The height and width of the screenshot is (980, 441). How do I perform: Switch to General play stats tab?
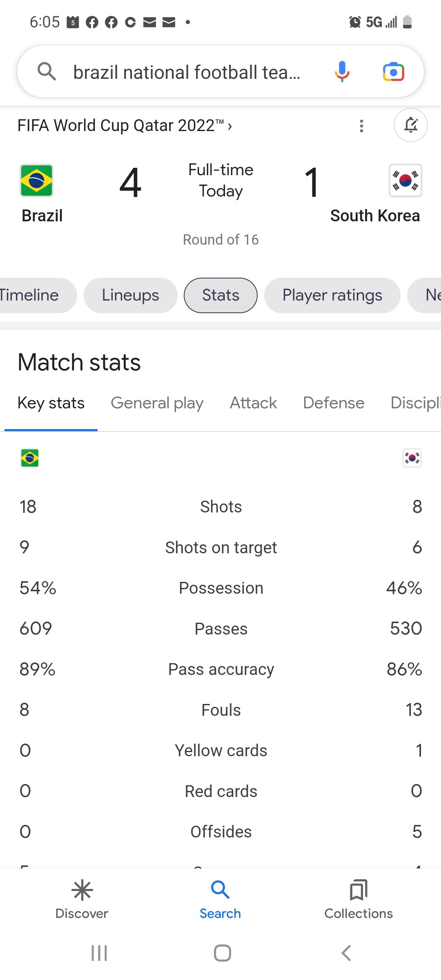point(157,403)
